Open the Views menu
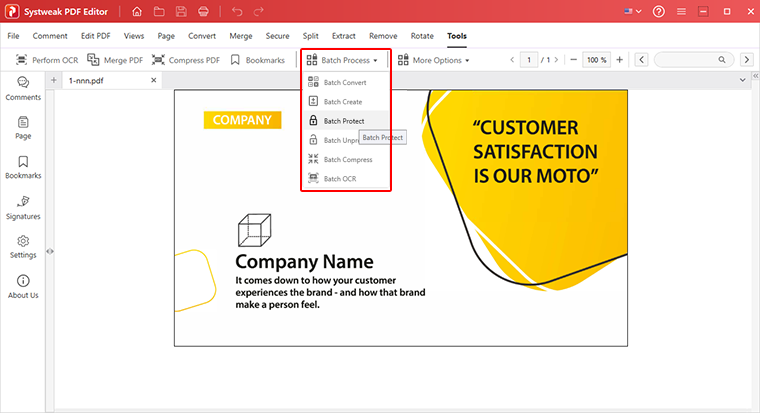Image resolution: width=760 pixels, height=413 pixels. coord(134,36)
